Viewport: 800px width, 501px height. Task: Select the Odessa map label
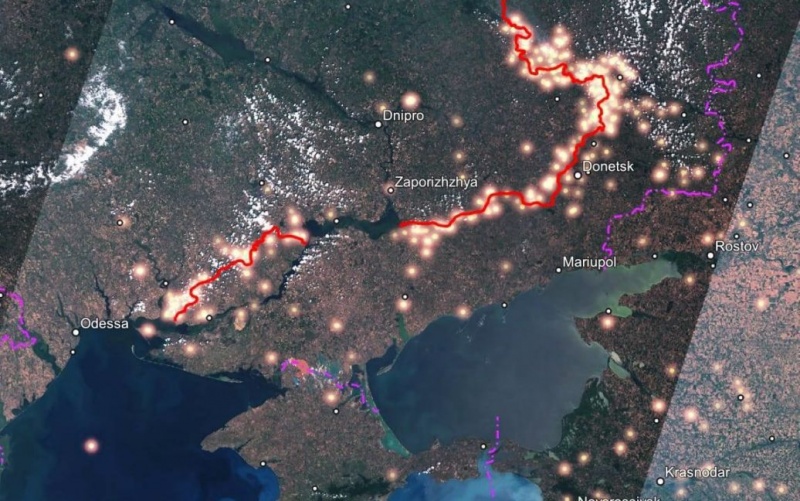pyautogui.click(x=105, y=323)
